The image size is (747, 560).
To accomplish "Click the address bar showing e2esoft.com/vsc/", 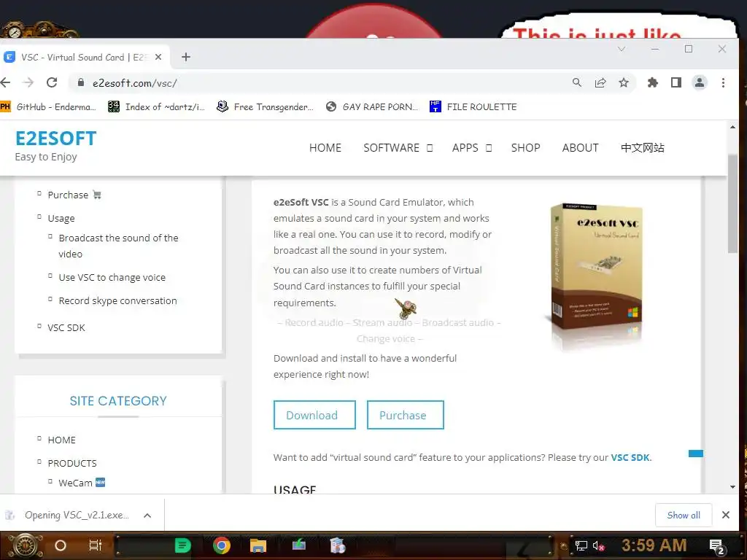I will tap(324, 83).
